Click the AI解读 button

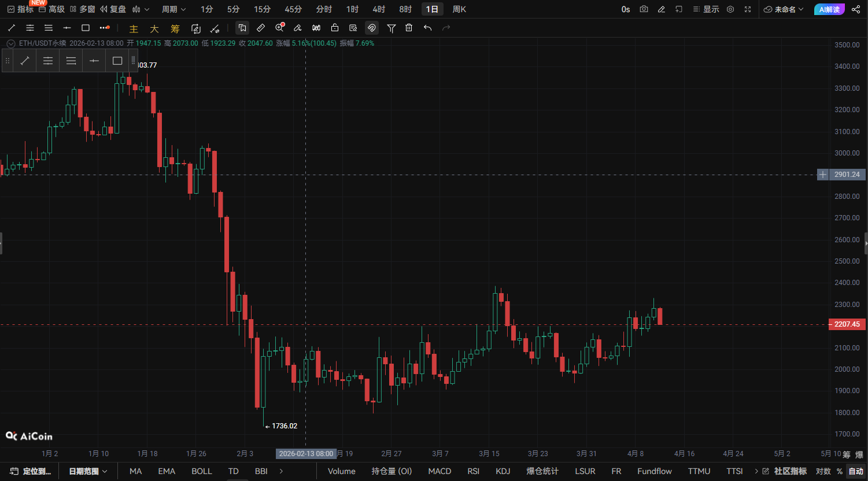pos(829,9)
